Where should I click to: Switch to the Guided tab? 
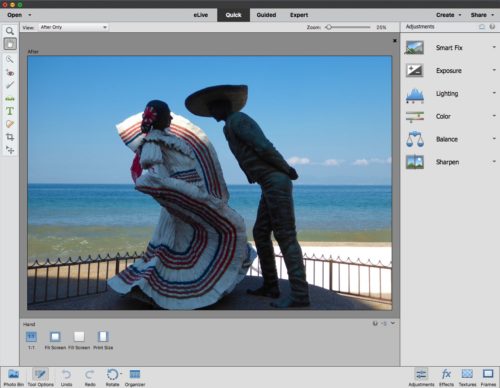coord(266,15)
